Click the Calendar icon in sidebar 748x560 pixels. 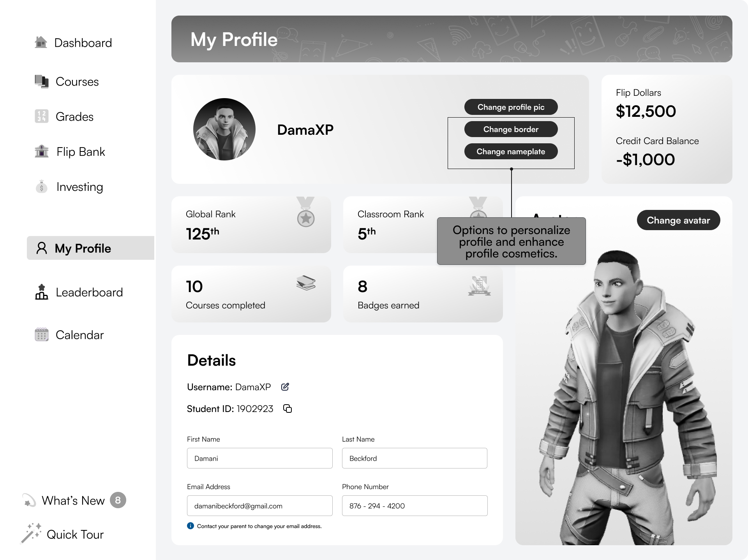(42, 335)
